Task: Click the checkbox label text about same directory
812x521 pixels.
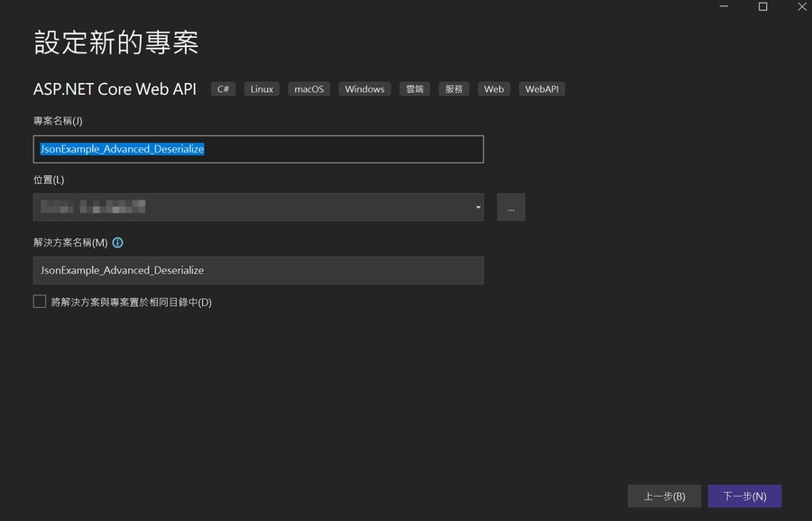Action: pyautogui.click(x=131, y=302)
